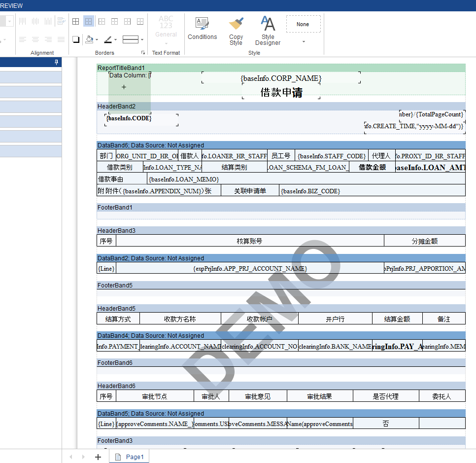Select the 审批意见 header cell

(x=258, y=396)
